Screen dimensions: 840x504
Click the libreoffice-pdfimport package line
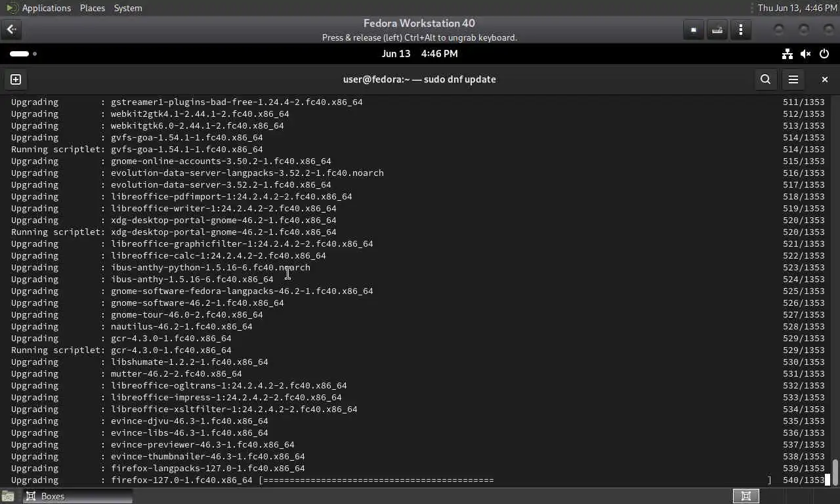pos(182,197)
